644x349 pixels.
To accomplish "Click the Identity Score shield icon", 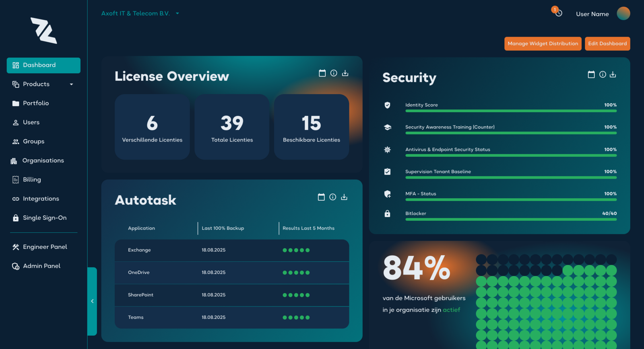I will coord(387,105).
